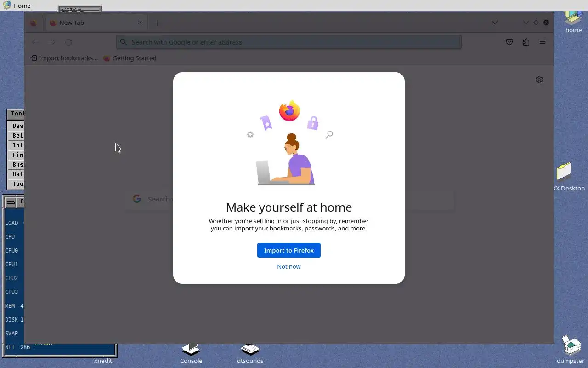
Task: Open the home desktop icon
Action: point(573,22)
